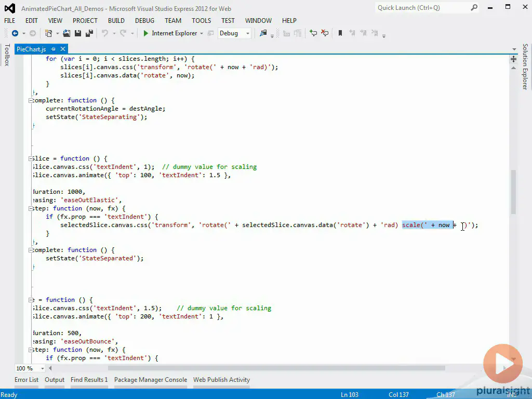Click the Navigate Forward arrow icon
This screenshot has width=532, height=399.
(33, 33)
